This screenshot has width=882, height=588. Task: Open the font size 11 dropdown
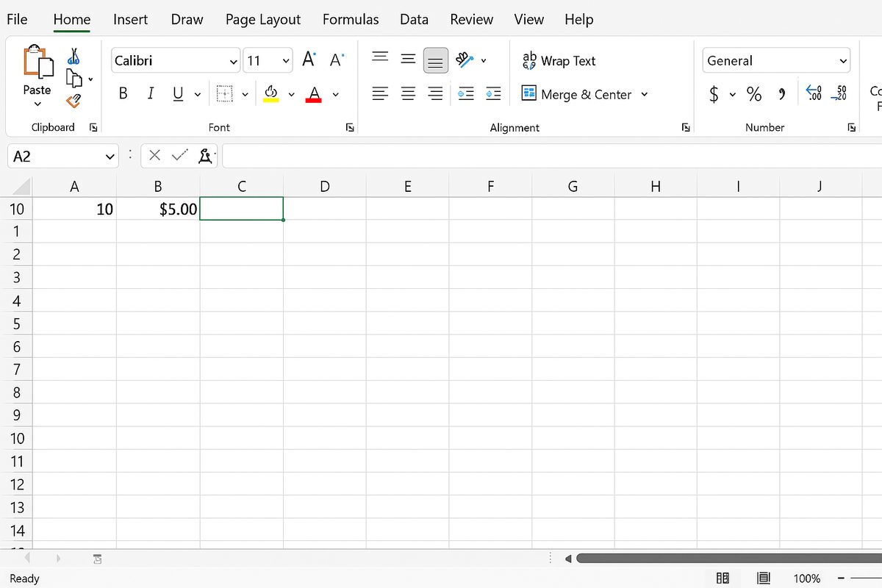pos(285,61)
